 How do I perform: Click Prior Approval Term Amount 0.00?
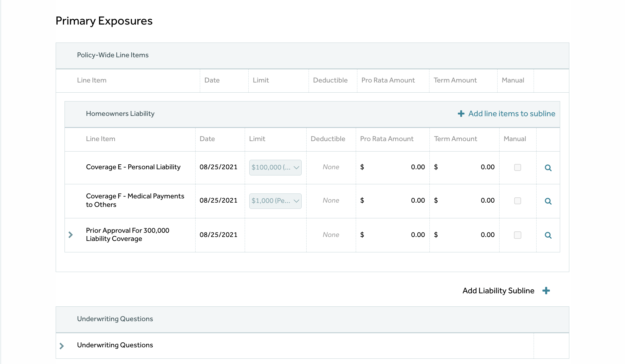tap(487, 235)
